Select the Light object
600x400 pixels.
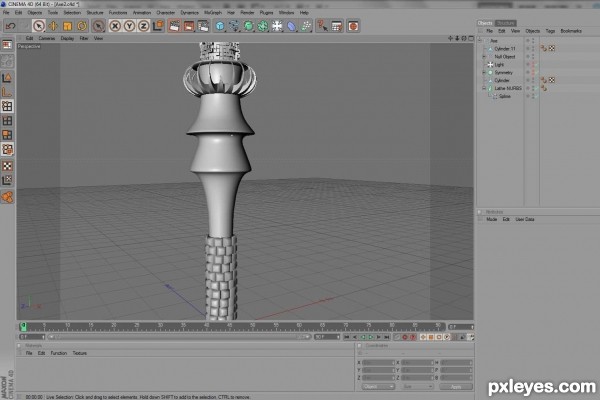[x=499, y=65]
